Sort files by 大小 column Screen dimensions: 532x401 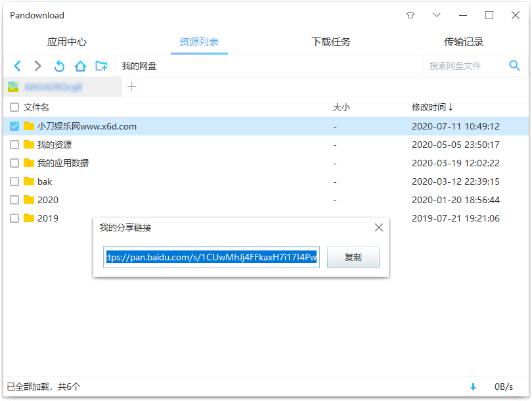point(342,107)
